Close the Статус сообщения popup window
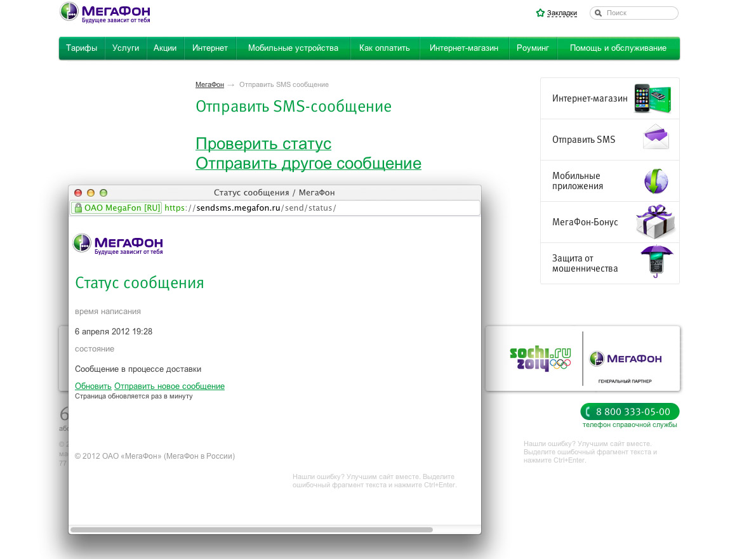Viewport: 756px width, 559px height. (78, 193)
